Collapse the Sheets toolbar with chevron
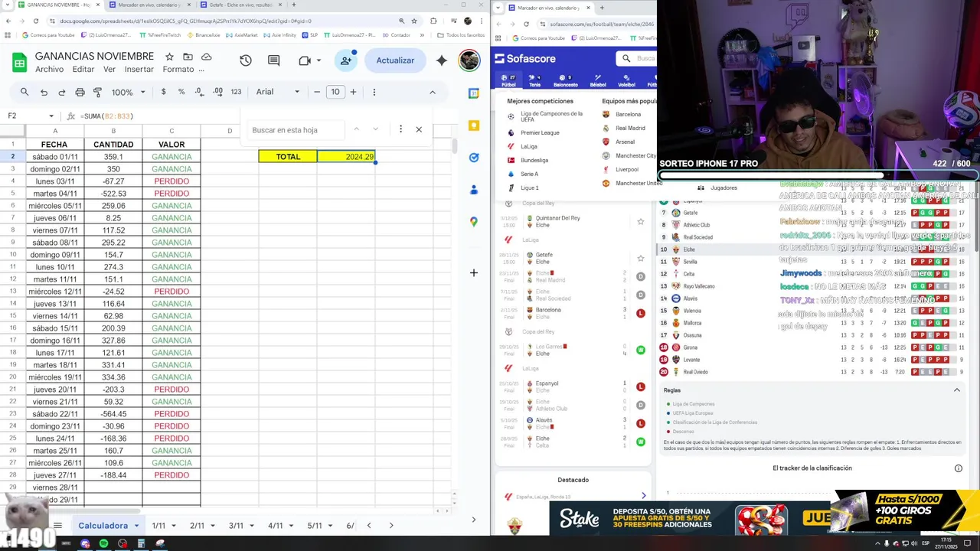The height and width of the screenshot is (551, 980). click(432, 92)
